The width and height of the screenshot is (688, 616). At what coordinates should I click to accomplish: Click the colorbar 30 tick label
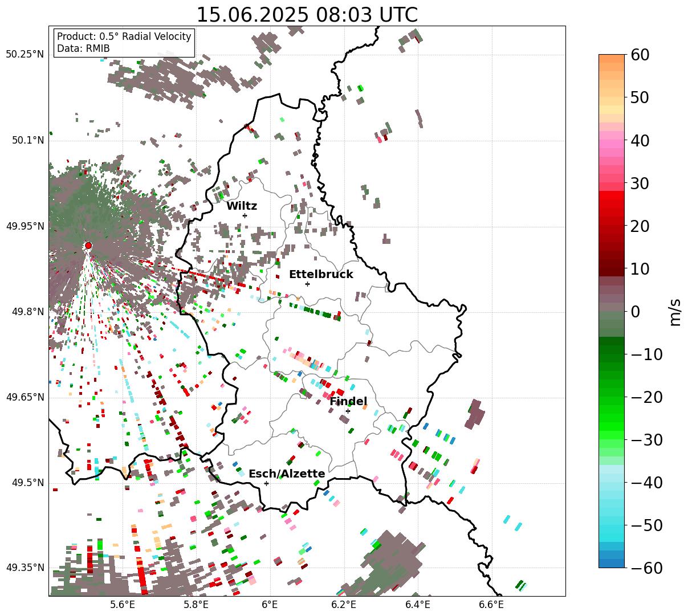coord(640,183)
